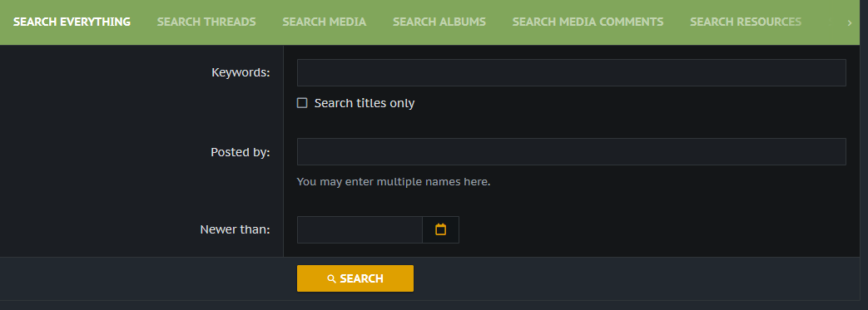Select the faded partially hidden tab after Resources

pos(830,22)
